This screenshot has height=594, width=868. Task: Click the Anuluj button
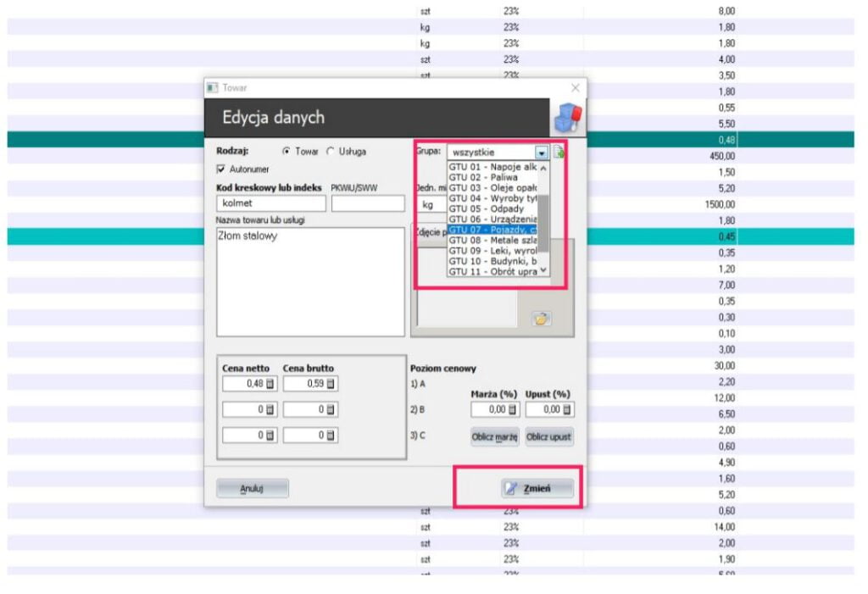coord(252,488)
